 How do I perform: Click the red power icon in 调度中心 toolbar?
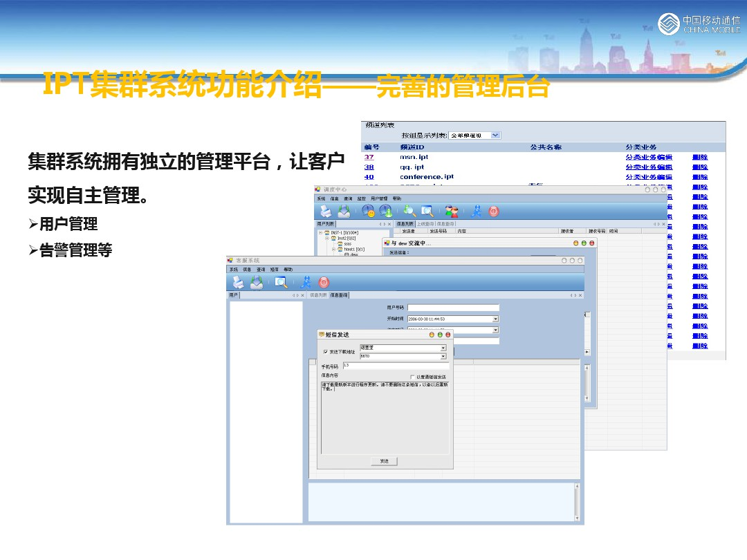pyautogui.click(x=494, y=212)
